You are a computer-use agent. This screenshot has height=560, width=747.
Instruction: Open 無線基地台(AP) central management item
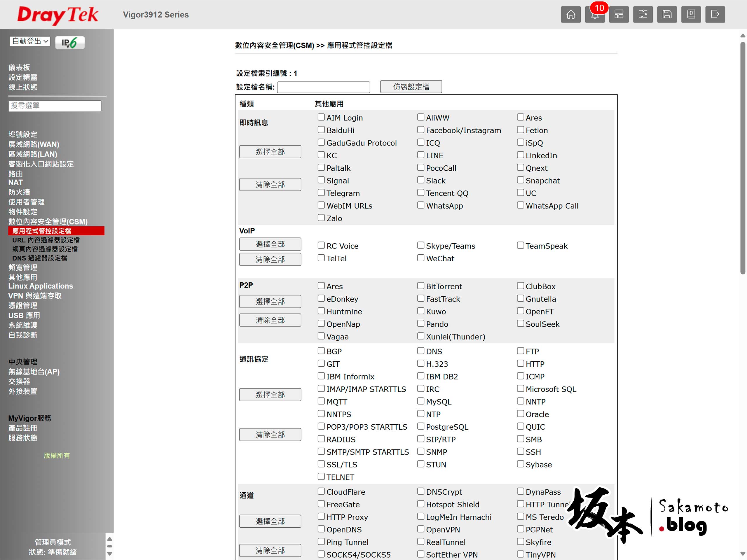click(x=34, y=372)
